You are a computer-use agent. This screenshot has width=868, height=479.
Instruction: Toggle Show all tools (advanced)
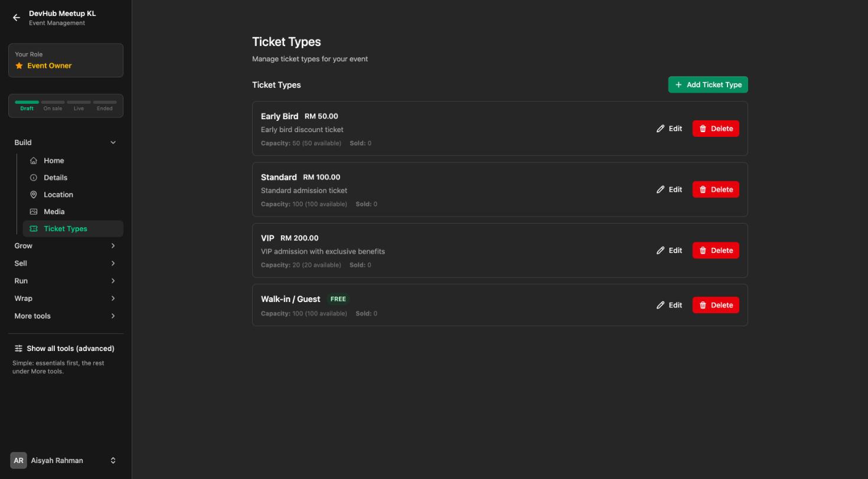(66, 349)
